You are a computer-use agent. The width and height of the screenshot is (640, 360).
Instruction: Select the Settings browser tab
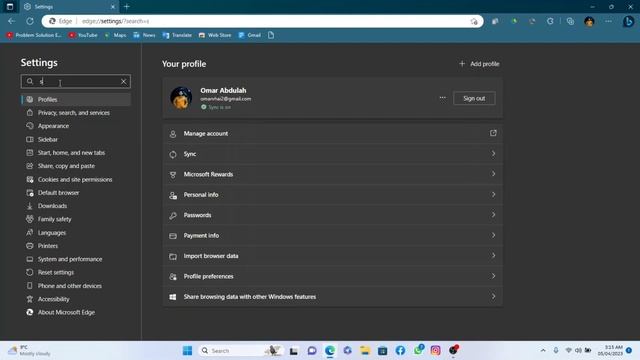[69, 7]
